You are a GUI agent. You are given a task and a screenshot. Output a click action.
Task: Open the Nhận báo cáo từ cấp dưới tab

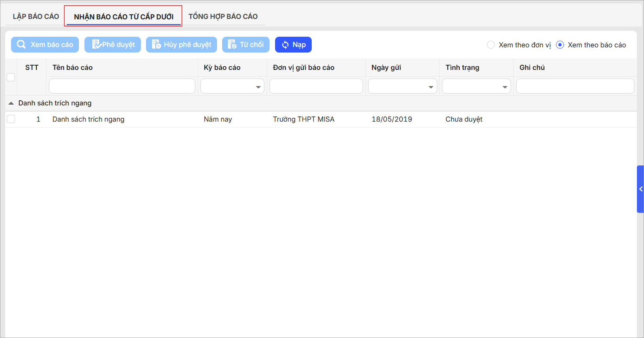pyautogui.click(x=124, y=17)
